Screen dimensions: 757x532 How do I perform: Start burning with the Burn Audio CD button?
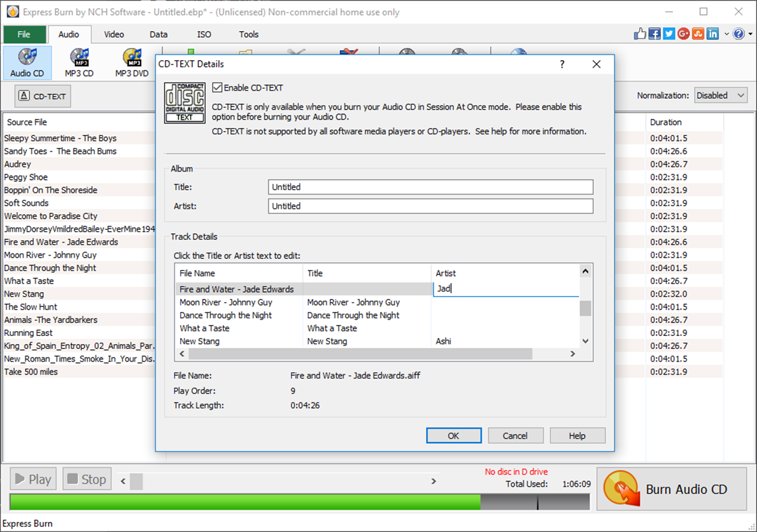click(672, 489)
